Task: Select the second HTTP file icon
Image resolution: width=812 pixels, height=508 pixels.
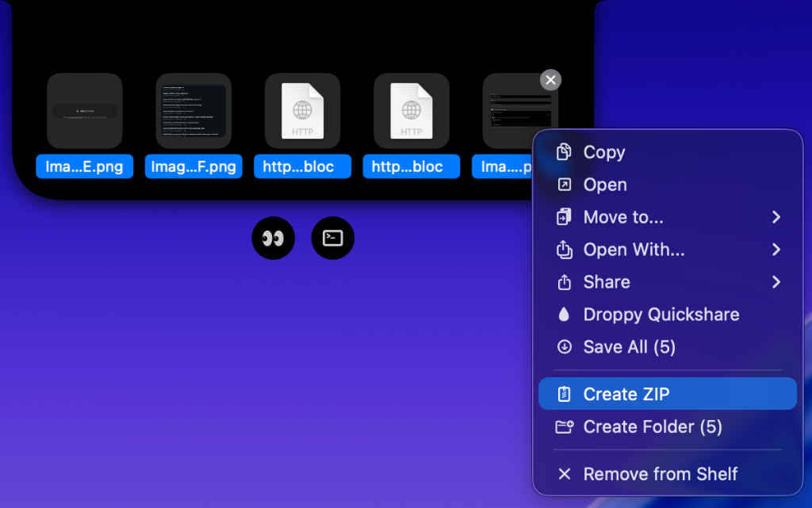Action: tap(412, 111)
